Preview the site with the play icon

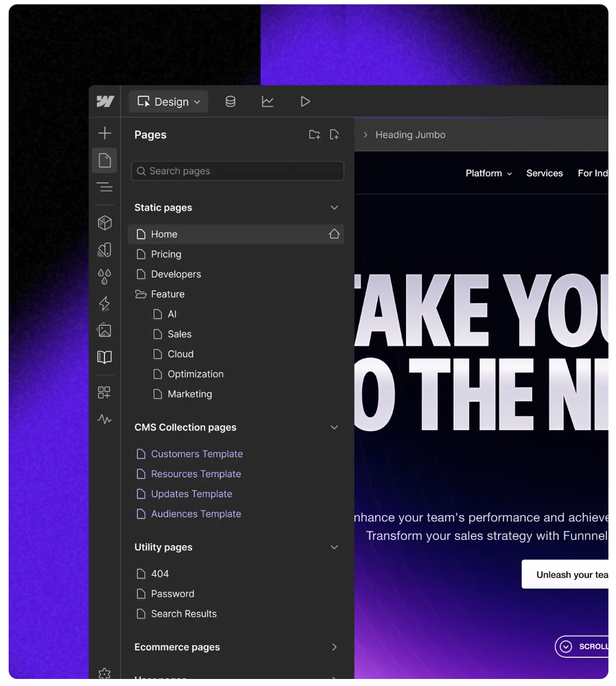click(304, 101)
